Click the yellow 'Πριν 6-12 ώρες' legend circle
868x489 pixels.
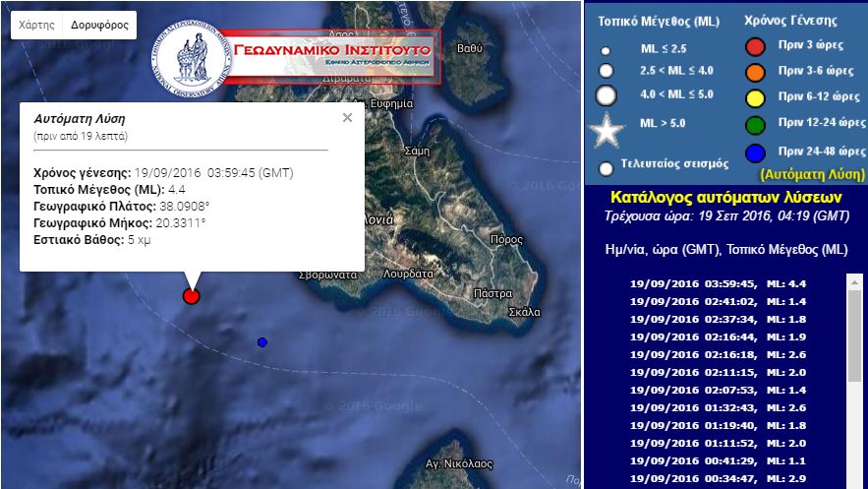point(755,97)
